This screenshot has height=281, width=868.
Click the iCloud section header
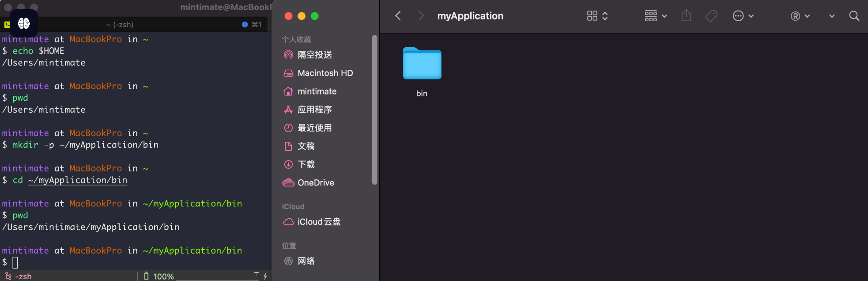click(x=293, y=206)
